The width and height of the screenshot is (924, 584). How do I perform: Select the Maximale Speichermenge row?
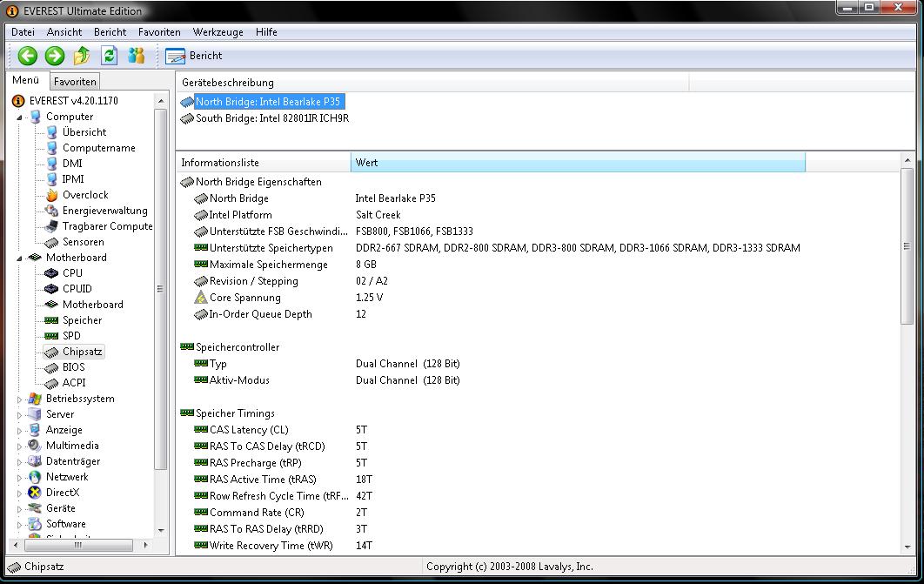[x=539, y=265]
